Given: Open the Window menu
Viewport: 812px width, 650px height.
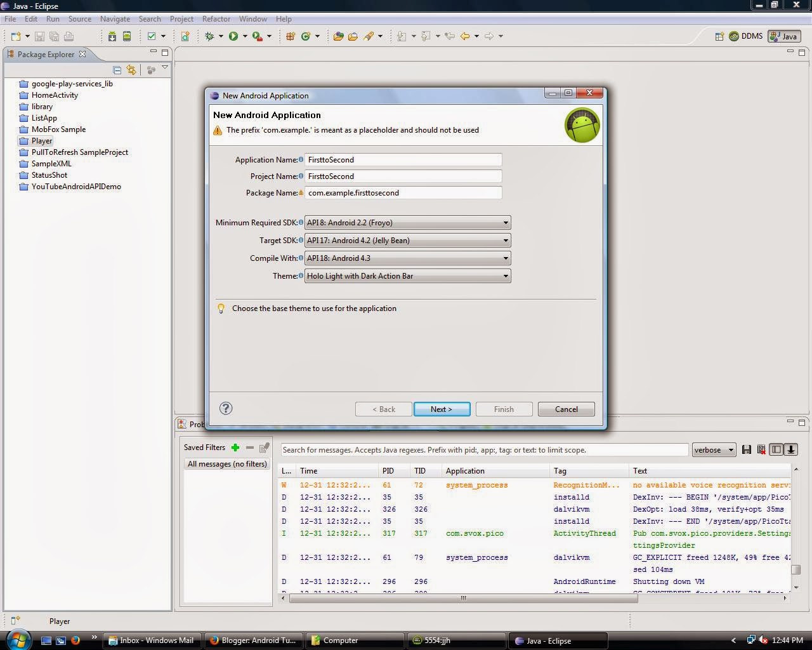Looking at the screenshot, I should pyautogui.click(x=253, y=19).
